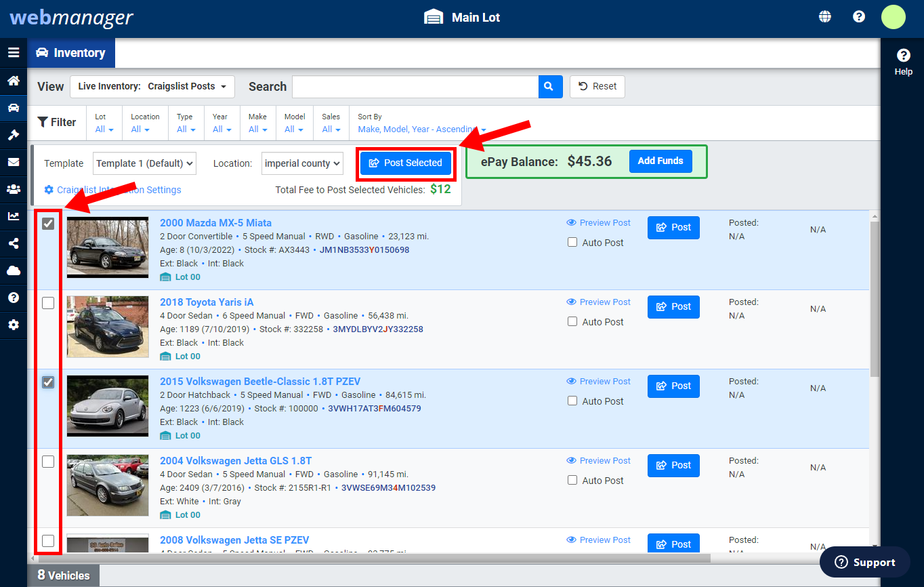Image resolution: width=924 pixels, height=587 pixels.
Task: Open the mail envelope sidebar icon
Action: click(x=13, y=162)
